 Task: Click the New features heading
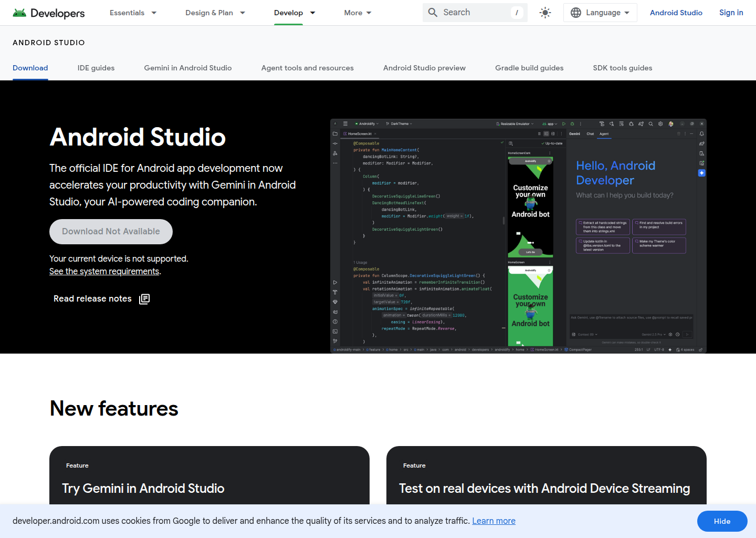pos(114,408)
